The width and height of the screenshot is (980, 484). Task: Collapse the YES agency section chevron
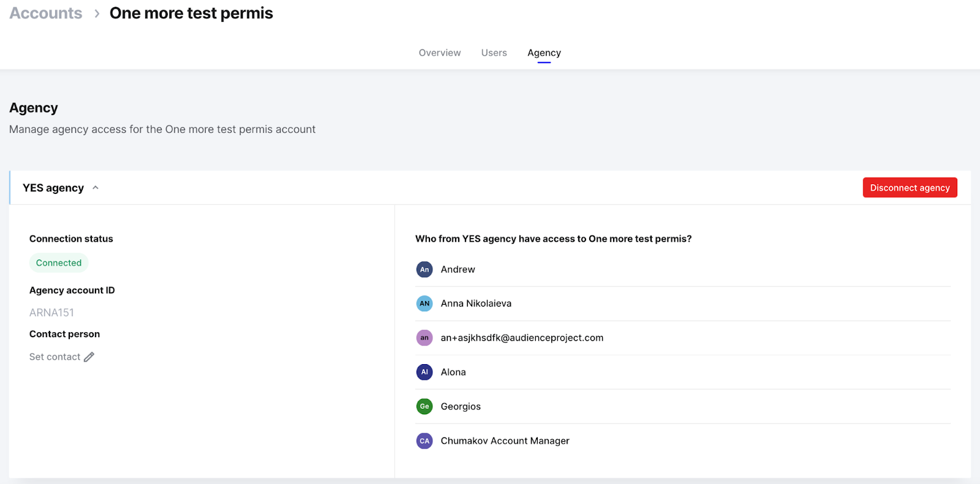[96, 188]
